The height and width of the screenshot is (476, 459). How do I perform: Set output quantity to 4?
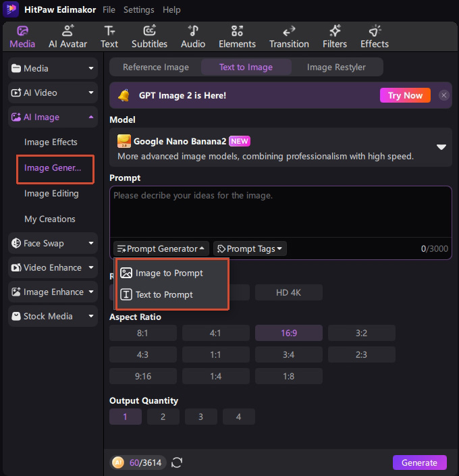238,417
